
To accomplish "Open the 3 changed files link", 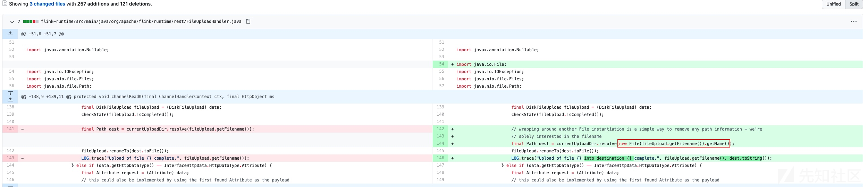I will [x=47, y=4].
